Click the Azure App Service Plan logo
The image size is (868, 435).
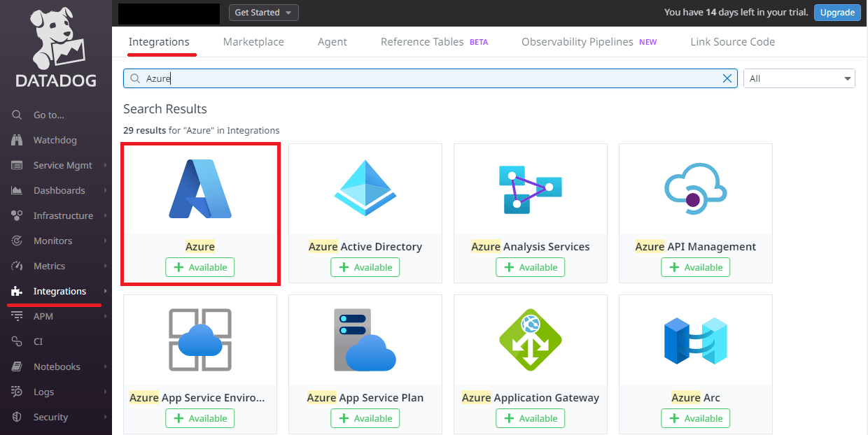point(365,340)
